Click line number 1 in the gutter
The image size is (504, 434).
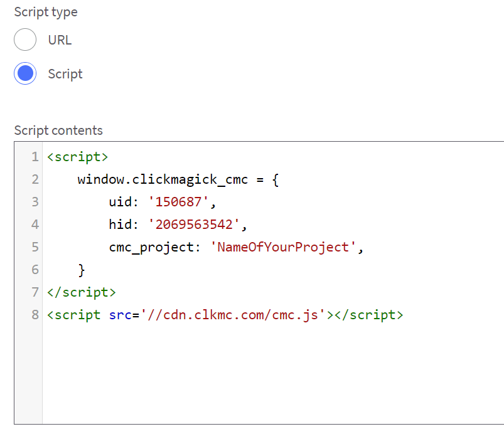pyautogui.click(x=35, y=157)
